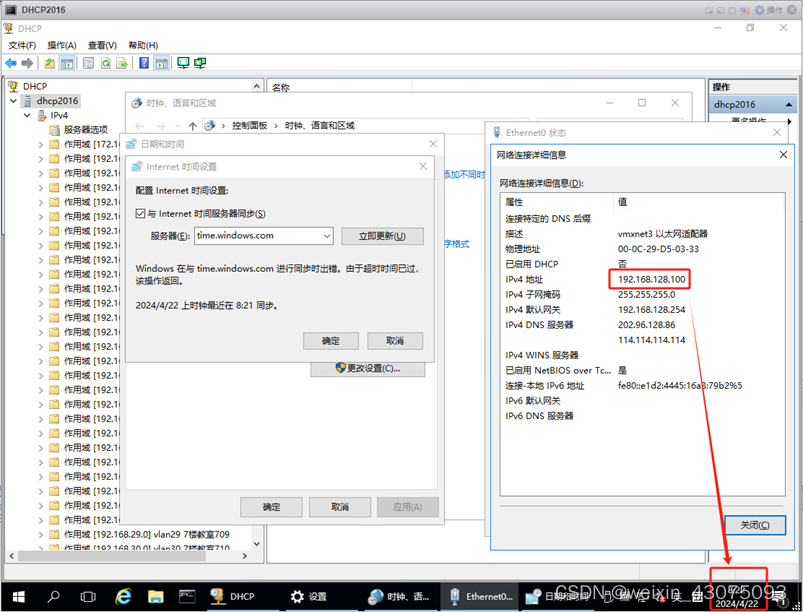Click the up-one-level folder toolbar icon

[49, 63]
